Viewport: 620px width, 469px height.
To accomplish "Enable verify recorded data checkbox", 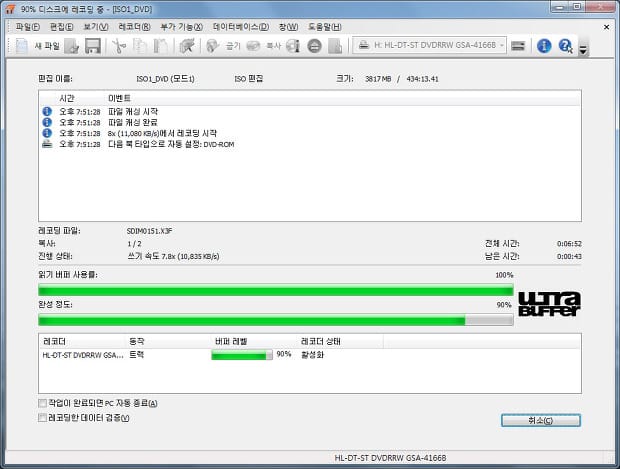I will 42,418.
